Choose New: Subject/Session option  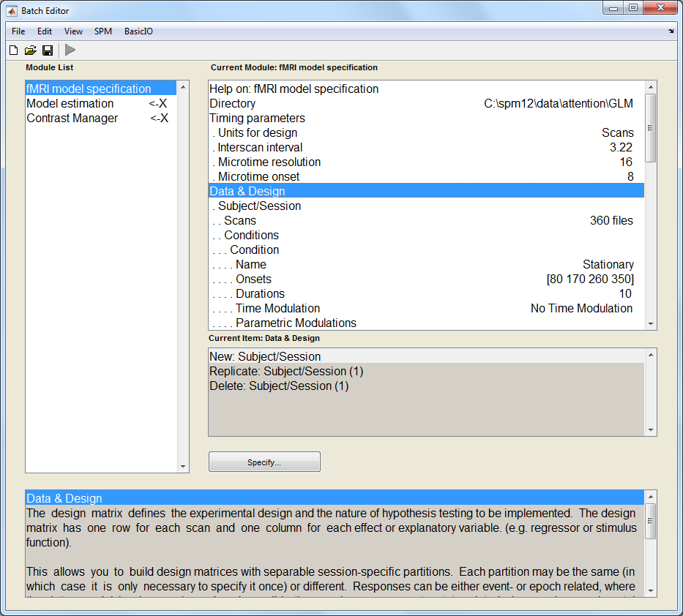coord(265,357)
